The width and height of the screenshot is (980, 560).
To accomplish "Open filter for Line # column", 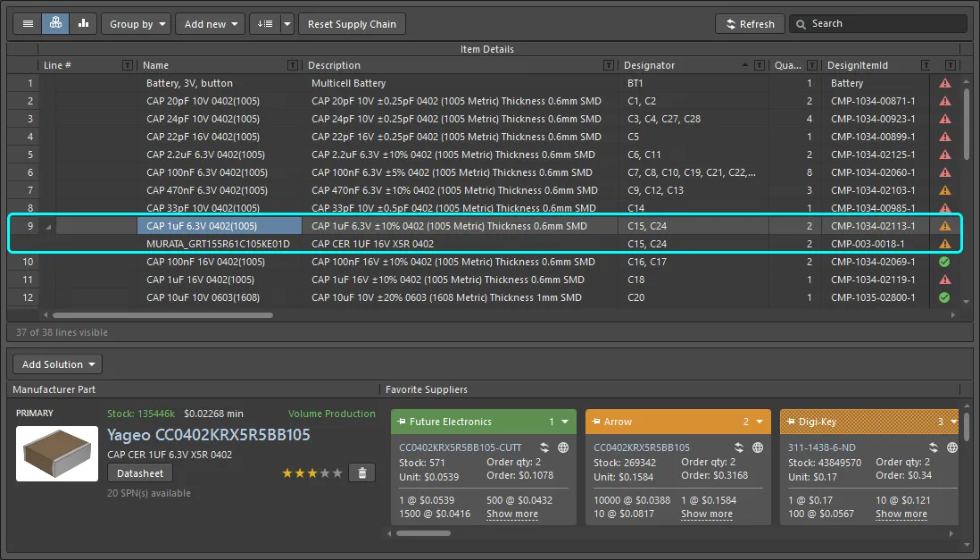I will click(128, 65).
